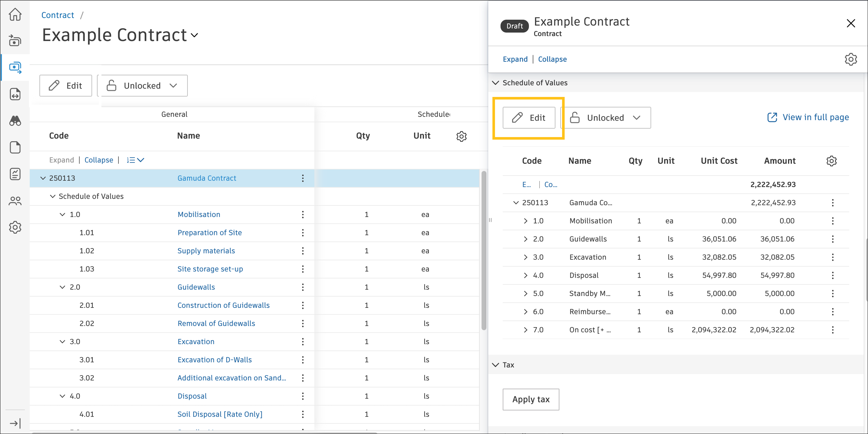Screen dimensions: 868x434
Task: Collapse the 2.0 Guidewalls tree row
Action: [62, 287]
